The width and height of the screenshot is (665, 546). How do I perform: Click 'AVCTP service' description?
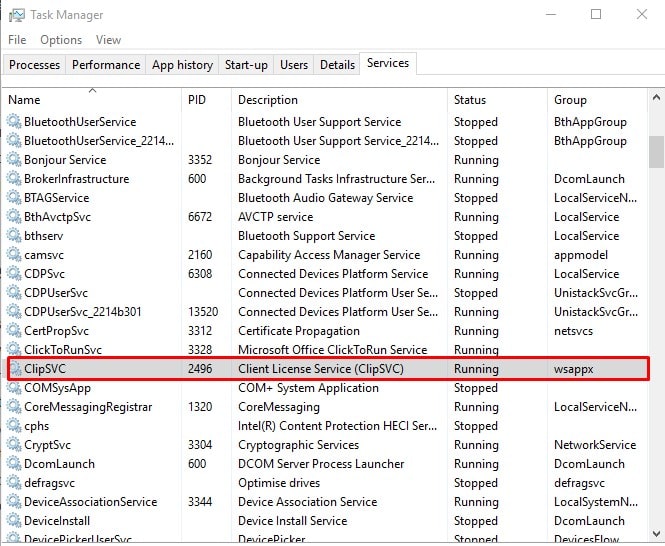tap(275, 217)
